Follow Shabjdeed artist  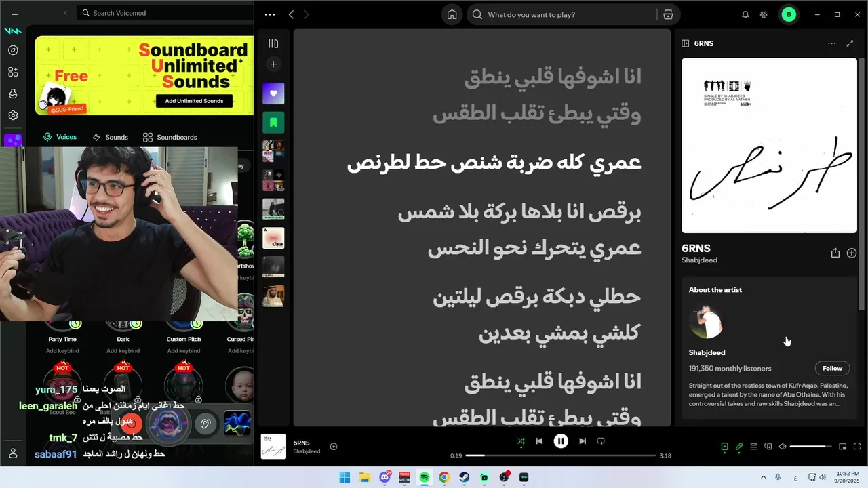click(x=832, y=368)
